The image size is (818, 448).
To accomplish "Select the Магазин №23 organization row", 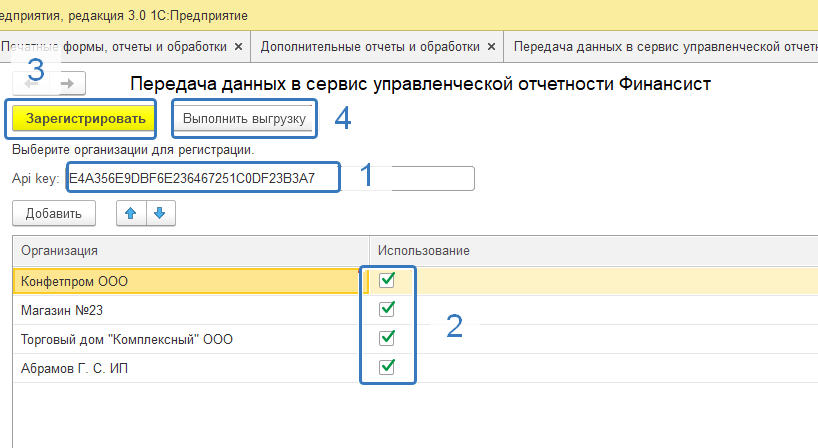I will [180, 310].
